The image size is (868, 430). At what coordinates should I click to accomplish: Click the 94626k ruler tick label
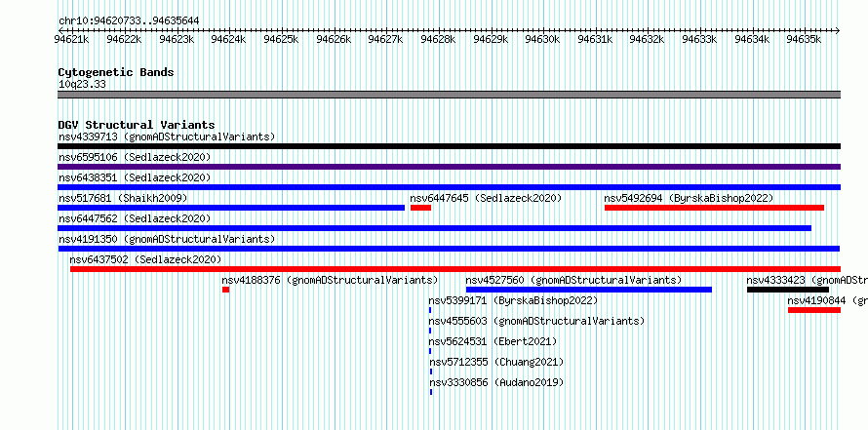tap(334, 39)
